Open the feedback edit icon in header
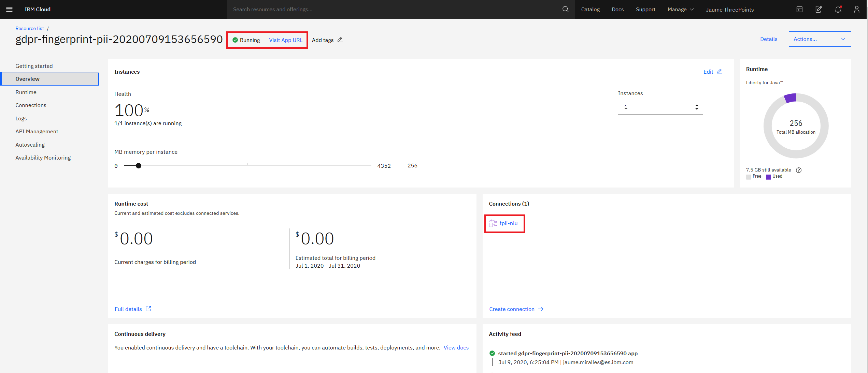This screenshot has height=373, width=868. coord(819,9)
